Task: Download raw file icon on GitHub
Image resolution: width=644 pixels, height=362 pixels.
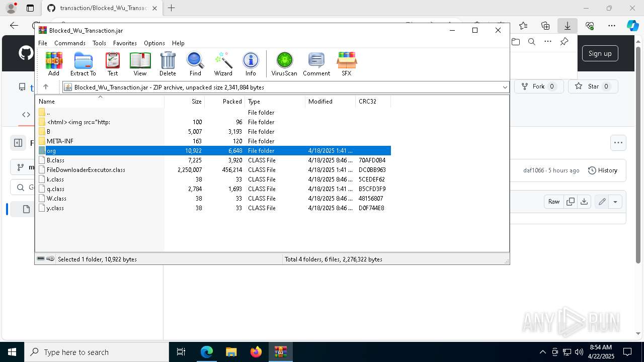Action: pyautogui.click(x=584, y=202)
